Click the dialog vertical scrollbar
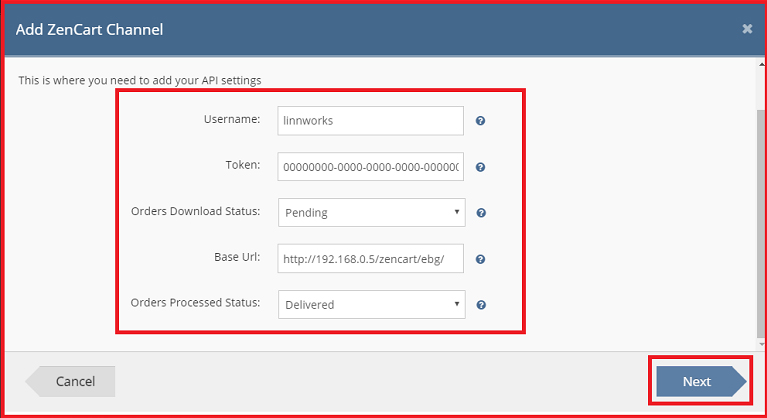Image resolution: width=767 pixels, height=418 pixels. [x=761, y=223]
